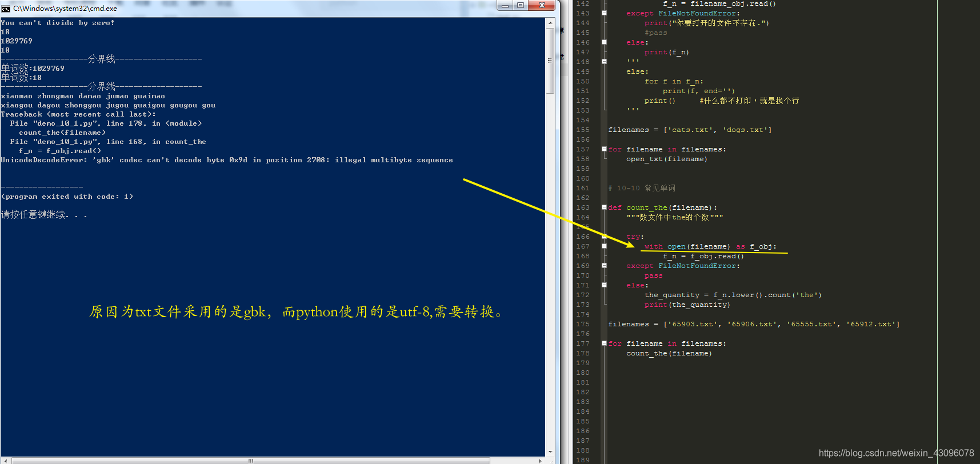This screenshot has height=464, width=980.
Task: Open the cmd.exe title bar system icon
Action: 6,9
